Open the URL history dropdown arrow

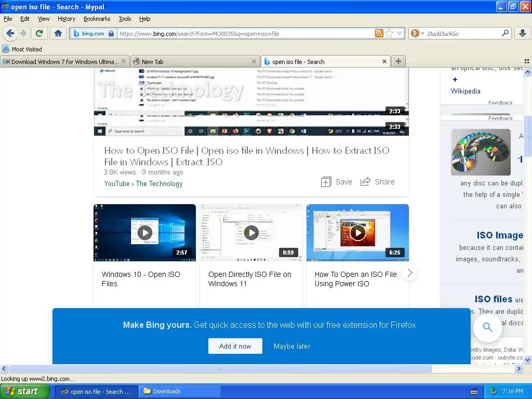pos(400,33)
